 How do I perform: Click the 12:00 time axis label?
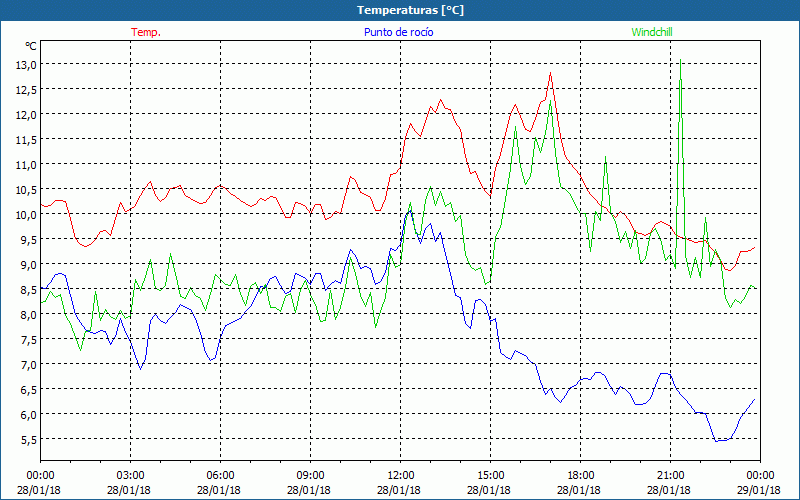(x=401, y=476)
